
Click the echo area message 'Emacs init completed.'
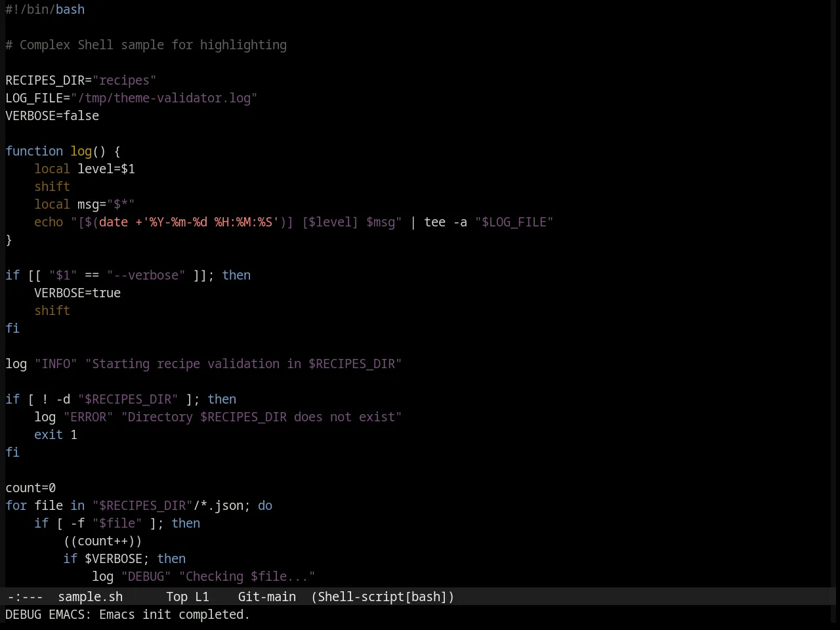(175, 614)
